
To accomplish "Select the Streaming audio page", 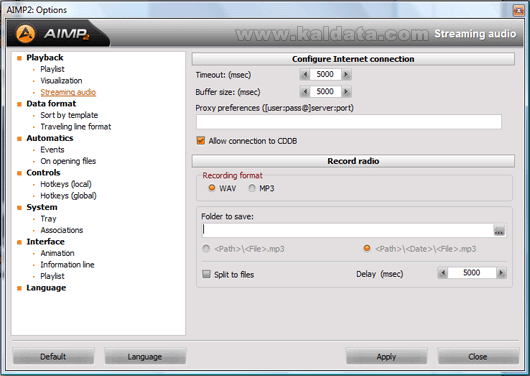I will (68, 92).
